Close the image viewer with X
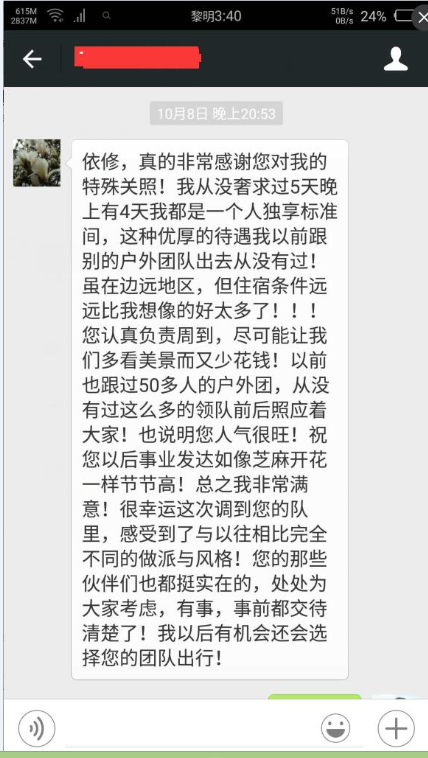The height and width of the screenshot is (758, 428). [421, 17]
